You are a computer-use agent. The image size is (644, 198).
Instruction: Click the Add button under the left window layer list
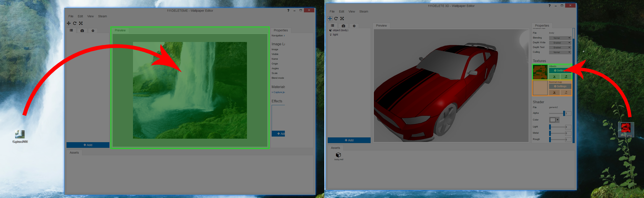(88, 145)
